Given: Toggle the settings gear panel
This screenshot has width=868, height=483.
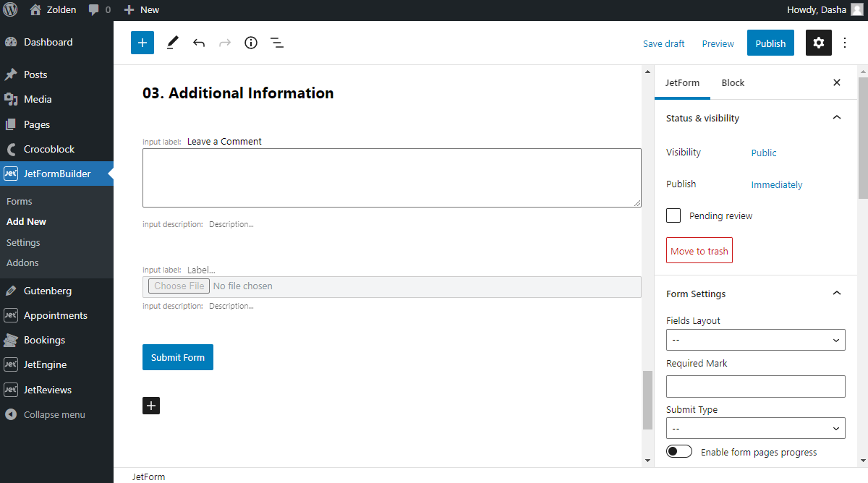Looking at the screenshot, I should pyautogui.click(x=818, y=43).
